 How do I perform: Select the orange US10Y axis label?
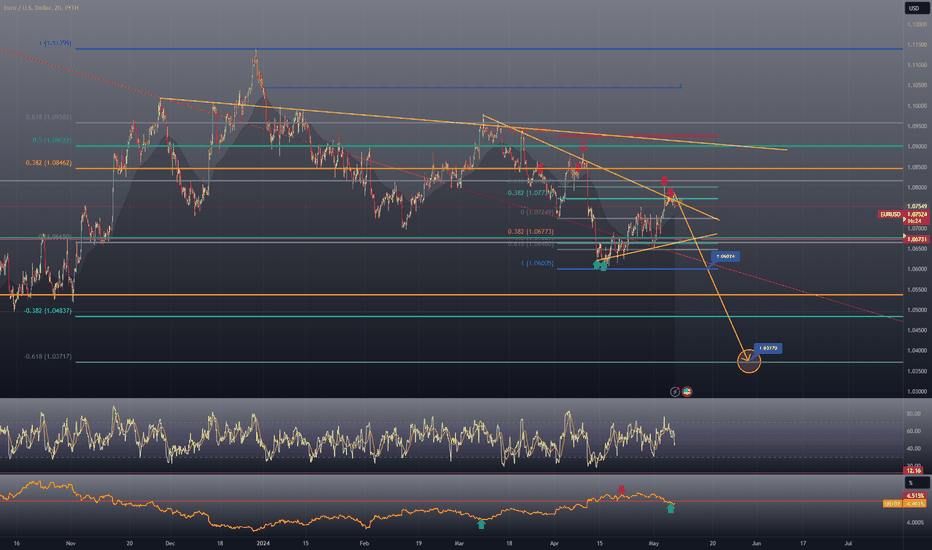point(892,504)
